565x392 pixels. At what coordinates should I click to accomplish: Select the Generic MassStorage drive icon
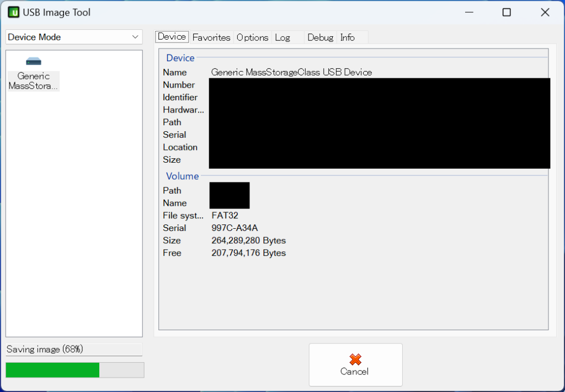click(34, 62)
